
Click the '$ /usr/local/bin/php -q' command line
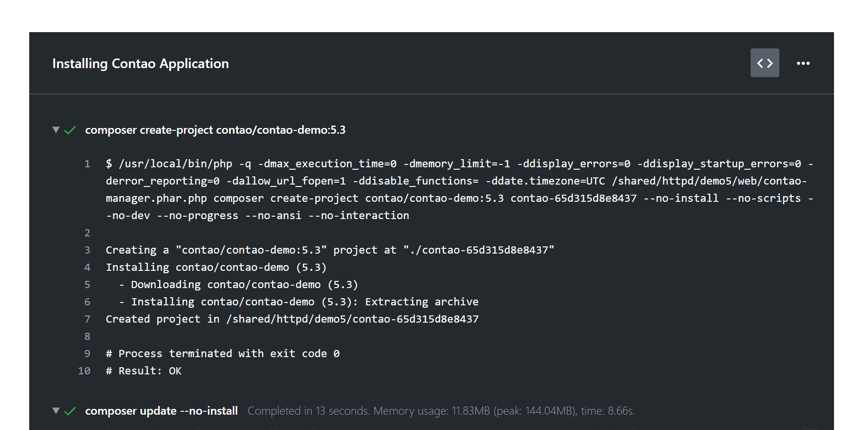[x=459, y=163]
